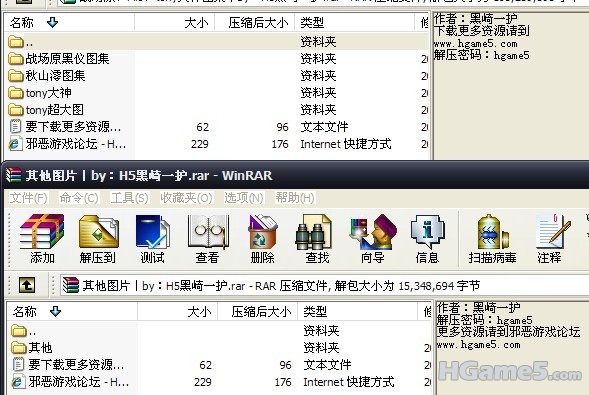This screenshot has width=589, height=395.
Task: Click the parent folder '..' icon in front window
Action: pyautogui.click(x=19, y=331)
